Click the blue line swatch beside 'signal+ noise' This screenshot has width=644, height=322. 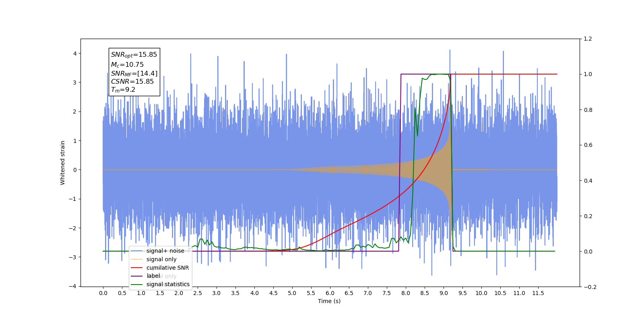(x=137, y=251)
